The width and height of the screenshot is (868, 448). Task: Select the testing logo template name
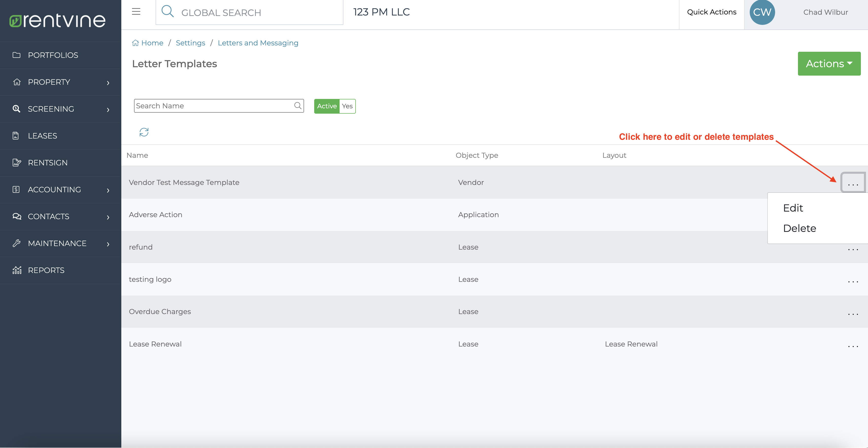click(x=150, y=279)
